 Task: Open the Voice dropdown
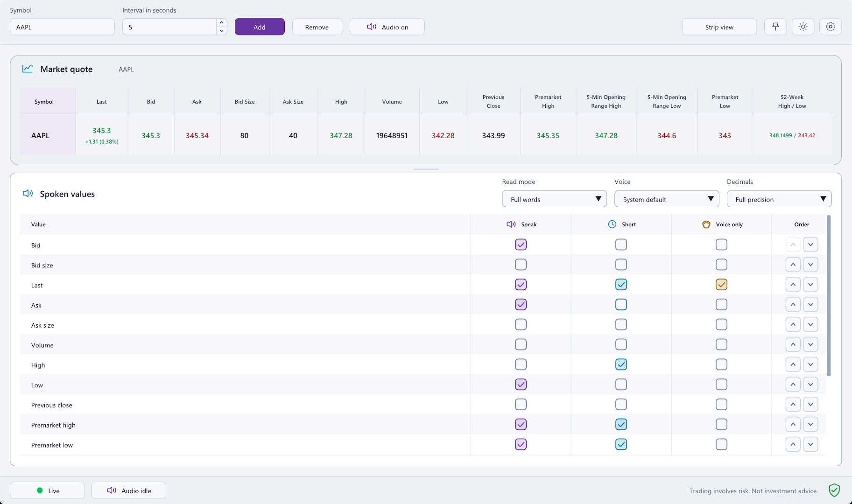click(x=667, y=199)
